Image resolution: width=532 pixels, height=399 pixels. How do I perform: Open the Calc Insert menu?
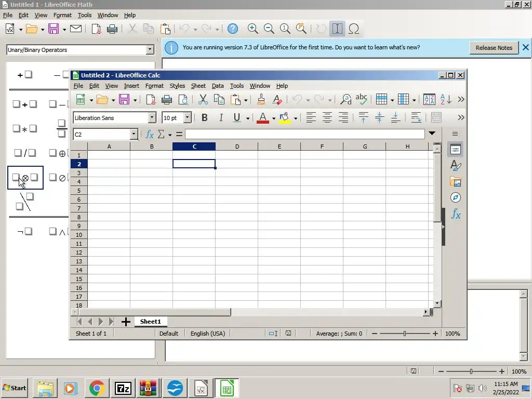(131, 86)
